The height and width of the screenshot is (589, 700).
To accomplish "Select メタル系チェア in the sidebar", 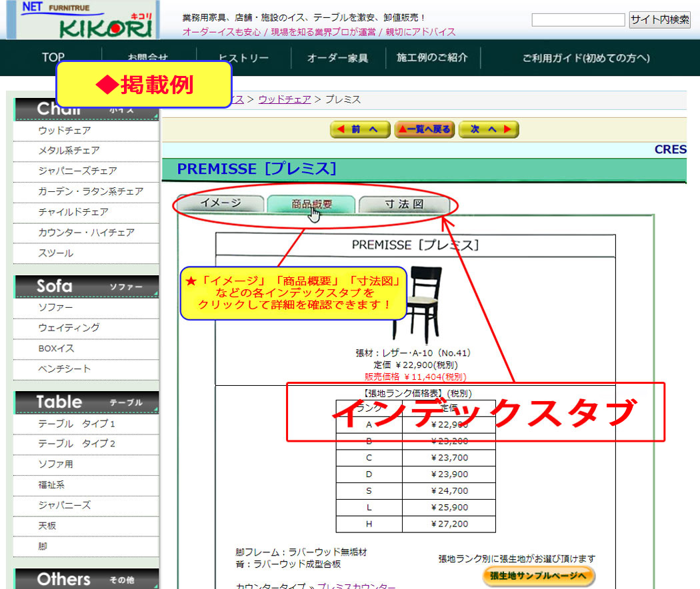I will (69, 151).
